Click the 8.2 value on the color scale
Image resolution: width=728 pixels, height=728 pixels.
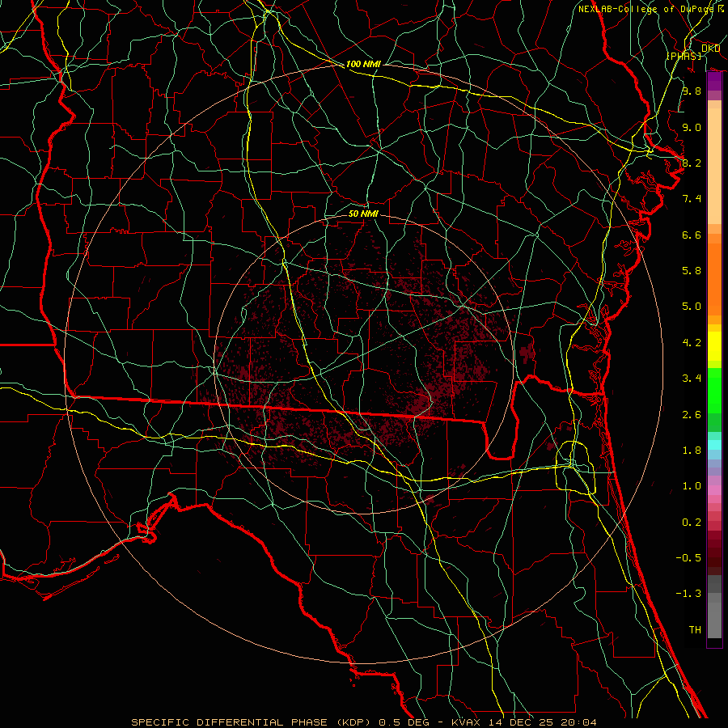pos(692,163)
